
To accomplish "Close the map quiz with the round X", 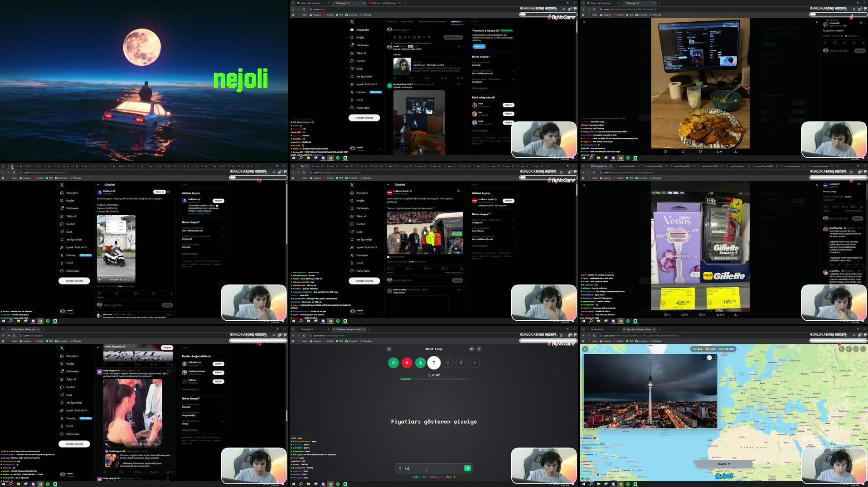I will click(585, 349).
